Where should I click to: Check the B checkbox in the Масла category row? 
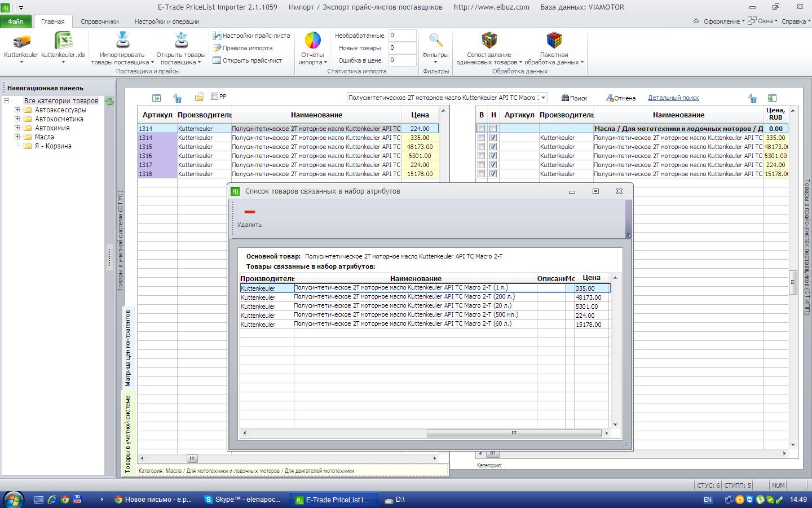pyautogui.click(x=481, y=129)
